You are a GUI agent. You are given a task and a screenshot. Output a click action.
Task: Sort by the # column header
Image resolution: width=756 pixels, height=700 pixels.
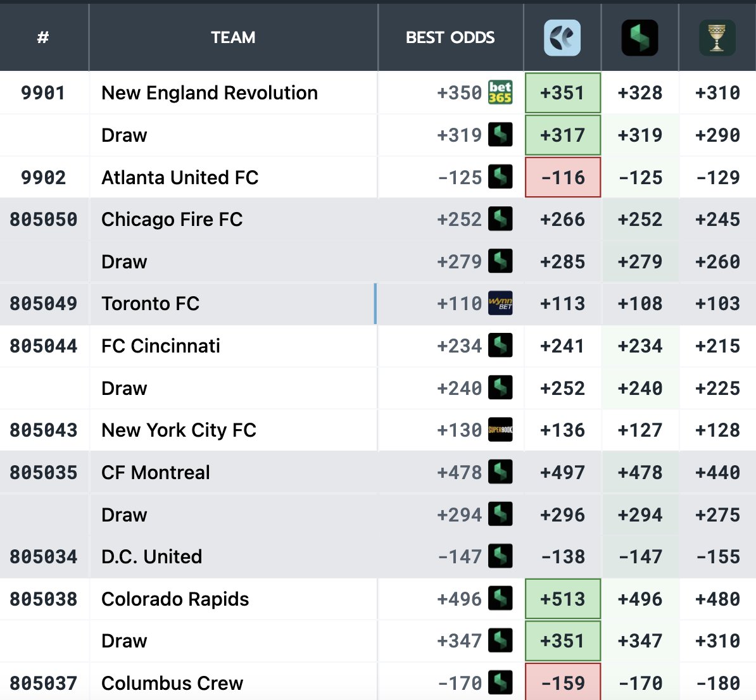pyautogui.click(x=44, y=37)
